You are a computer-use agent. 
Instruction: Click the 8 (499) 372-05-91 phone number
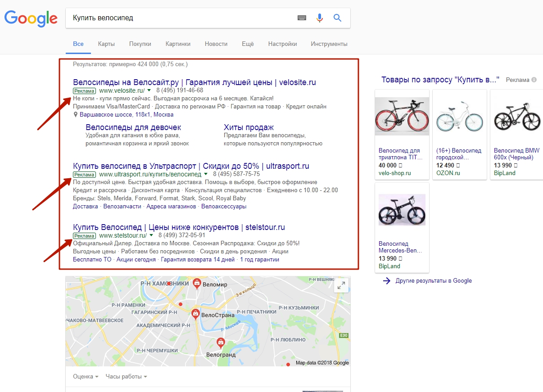(x=182, y=235)
